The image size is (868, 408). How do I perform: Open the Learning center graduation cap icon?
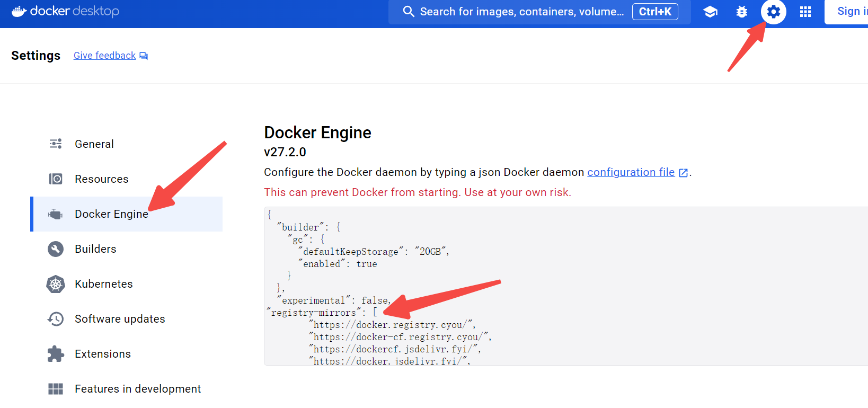click(x=710, y=12)
